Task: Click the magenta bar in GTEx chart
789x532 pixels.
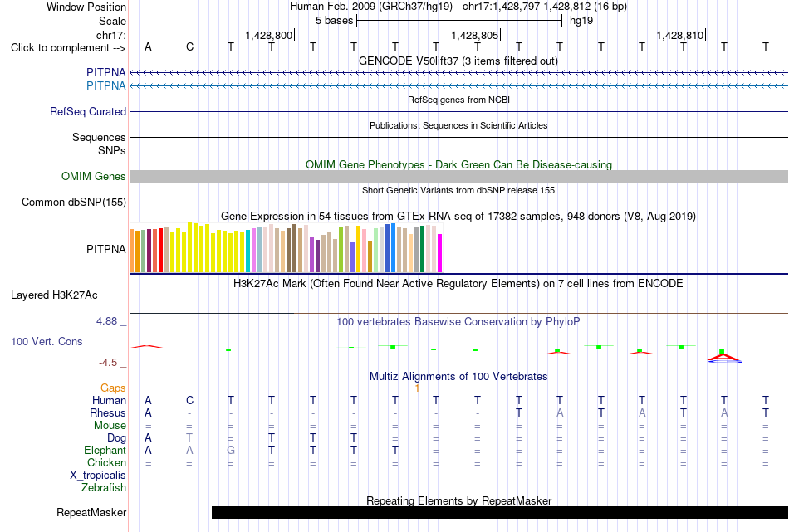Action: coord(440,253)
